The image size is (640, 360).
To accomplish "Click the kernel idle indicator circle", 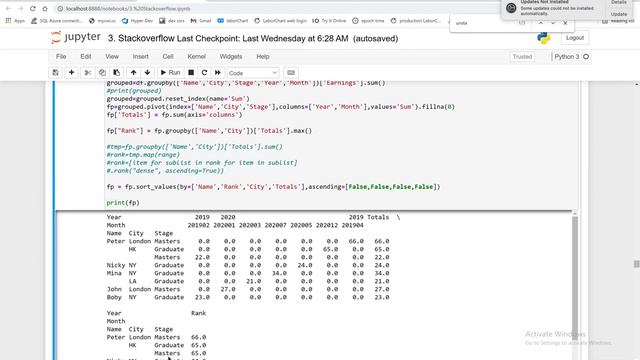I will tap(586, 57).
